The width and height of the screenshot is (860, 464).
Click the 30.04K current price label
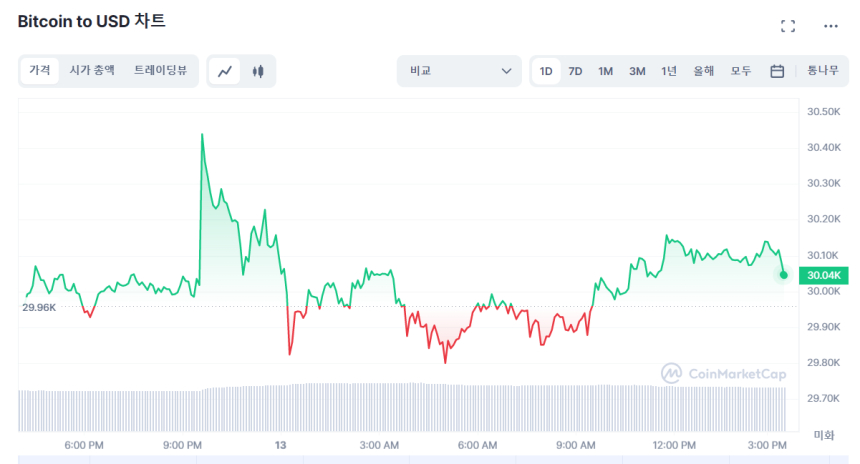point(823,275)
